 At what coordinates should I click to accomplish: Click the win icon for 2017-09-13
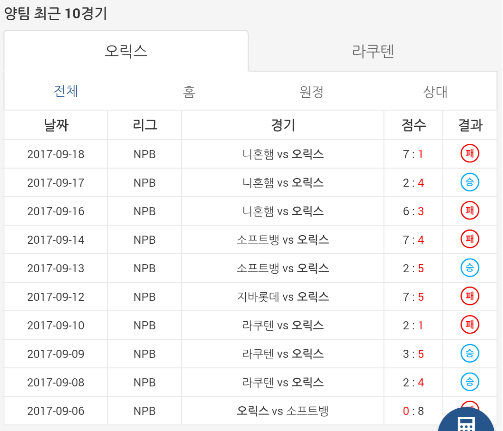pyautogui.click(x=470, y=268)
